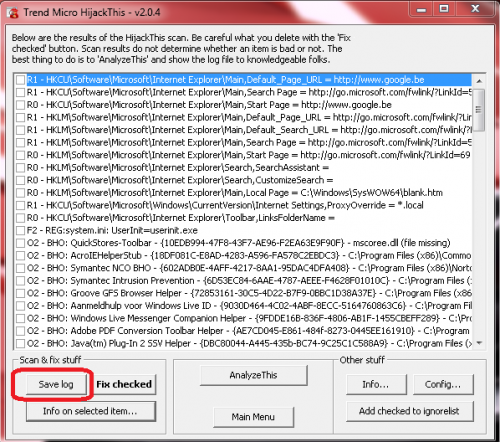
Task: Return to the Main Menu
Action: [253, 417]
